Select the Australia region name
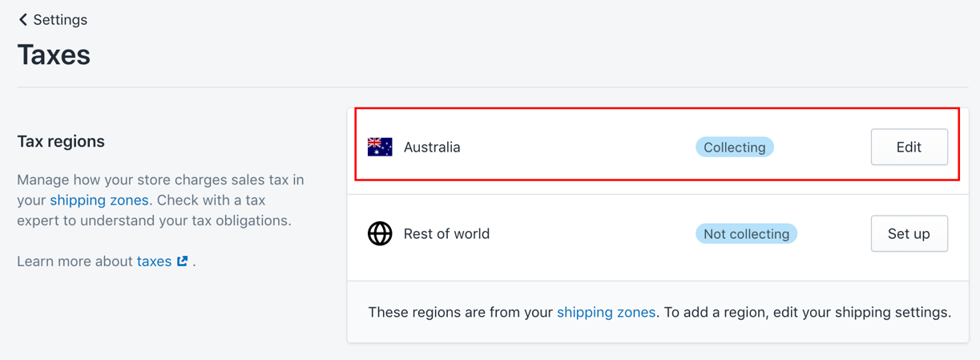 click(x=432, y=147)
